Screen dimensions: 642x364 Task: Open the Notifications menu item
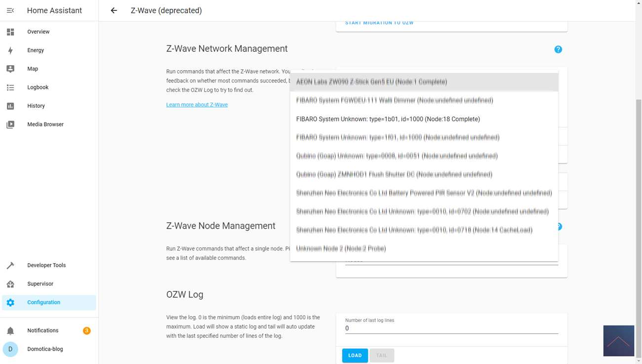[x=49, y=331]
